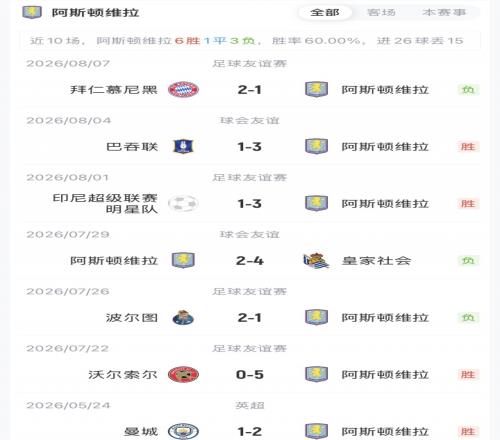Image resolution: width=500 pixels, height=440 pixels.
Task: Switch to the 客场 filter tab
Action: click(381, 13)
